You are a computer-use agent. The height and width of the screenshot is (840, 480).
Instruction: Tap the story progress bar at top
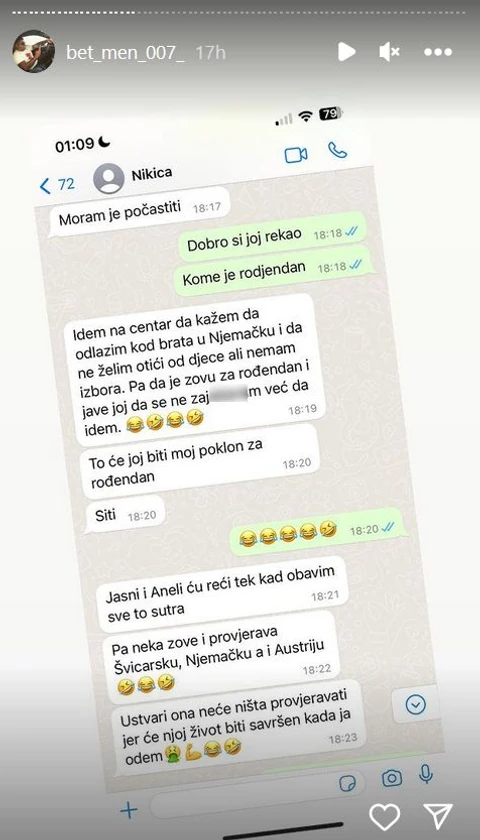(240, 12)
